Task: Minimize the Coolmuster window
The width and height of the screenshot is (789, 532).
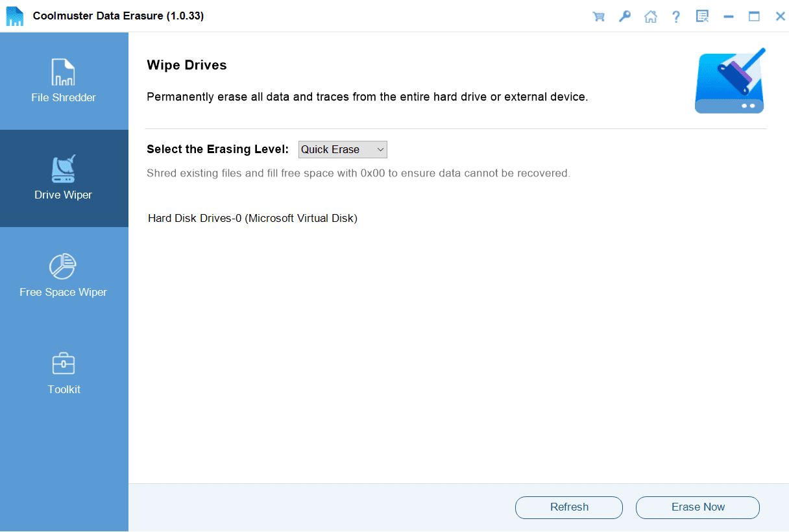Action: pyautogui.click(x=728, y=16)
